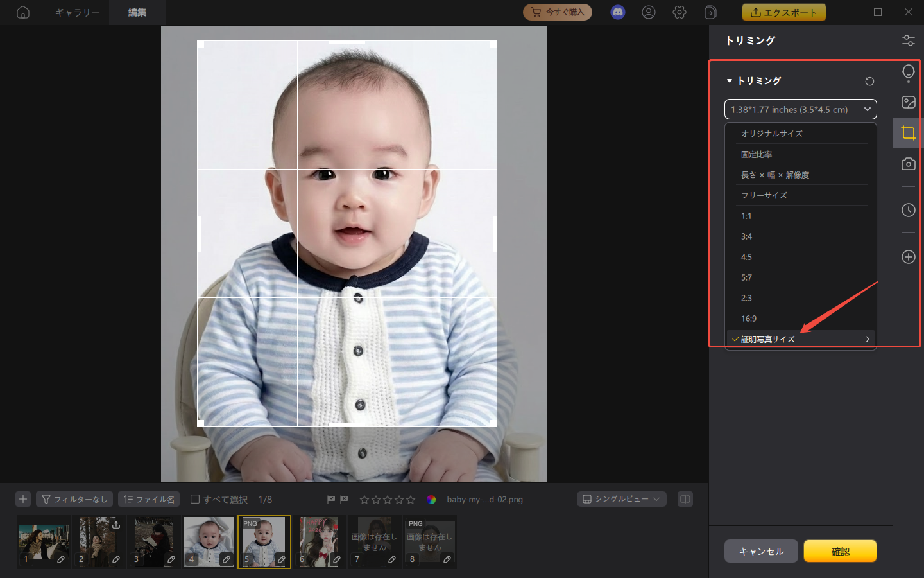Open the effects panel icon
The width and height of the screenshot is (924, 578).
click(x=908, y=101)
